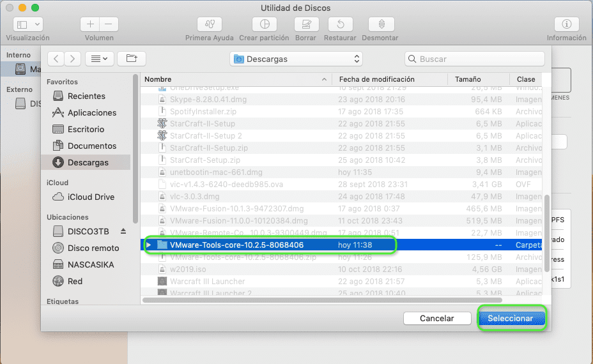Click the Skype-8.28.0.41.dmg file
593x364 pixels.
208,100
